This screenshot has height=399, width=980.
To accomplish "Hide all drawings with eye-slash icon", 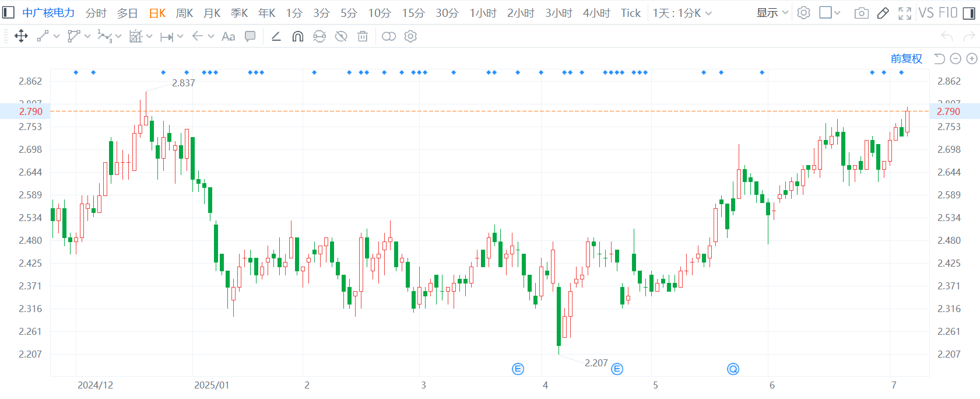I will pyautogui.click(x=341, y=37).
